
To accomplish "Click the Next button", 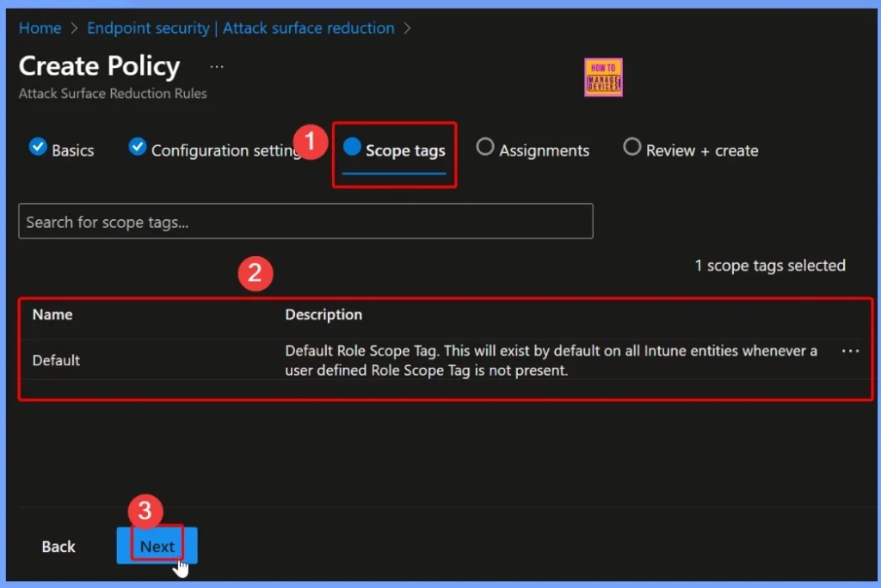I will (x=156, y=546).
